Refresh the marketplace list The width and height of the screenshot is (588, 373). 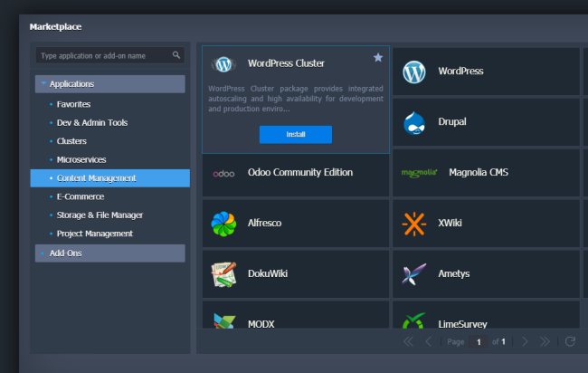570,341
